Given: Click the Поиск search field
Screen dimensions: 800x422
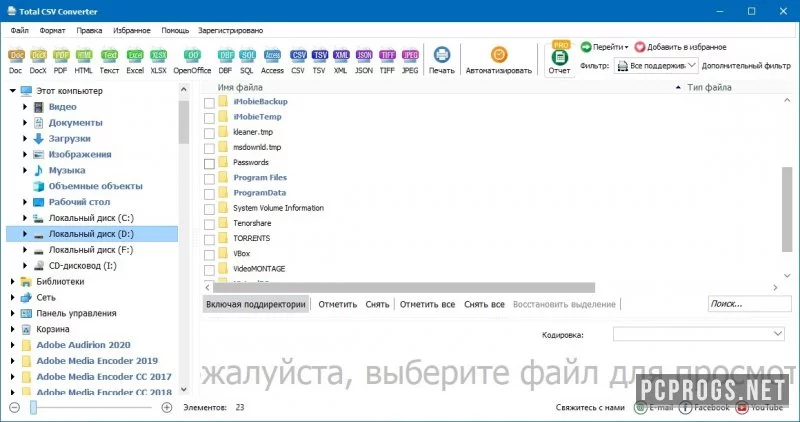Looking at the screenshot, I should tap(749, 304).
